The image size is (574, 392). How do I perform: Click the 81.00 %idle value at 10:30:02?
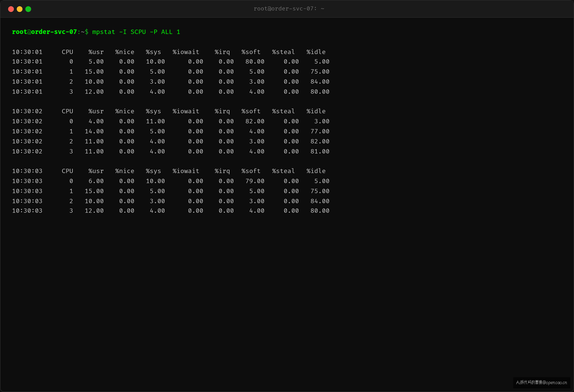tap(320, 151)
